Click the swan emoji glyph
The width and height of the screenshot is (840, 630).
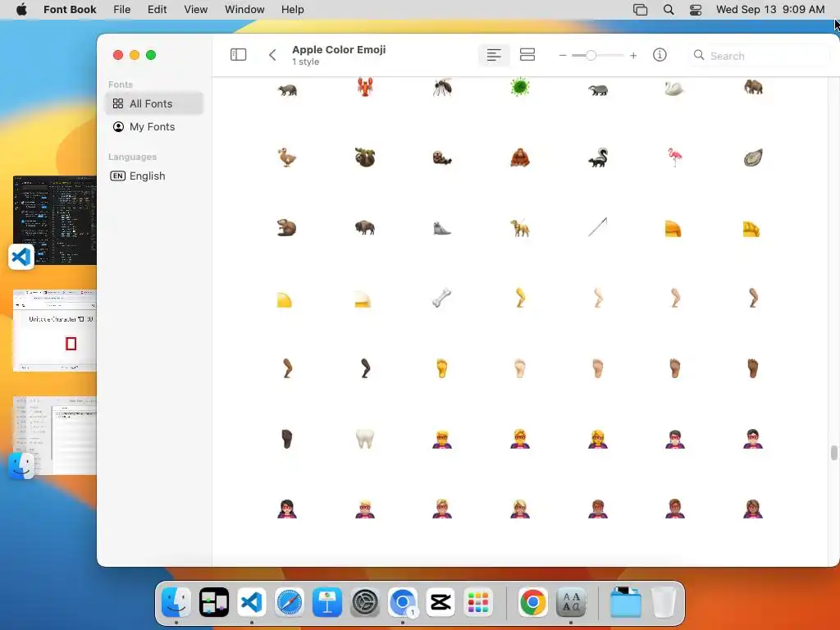674,89
